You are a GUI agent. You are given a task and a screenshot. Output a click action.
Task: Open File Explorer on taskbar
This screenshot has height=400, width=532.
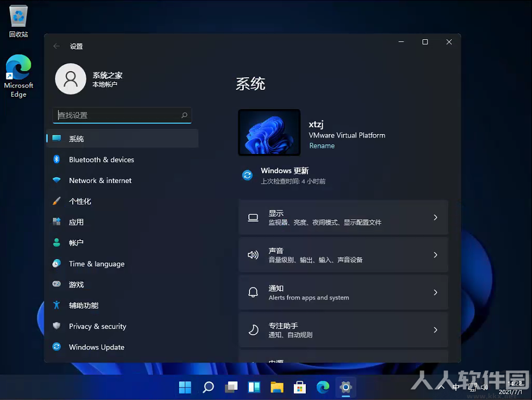[x=277, y=387]
